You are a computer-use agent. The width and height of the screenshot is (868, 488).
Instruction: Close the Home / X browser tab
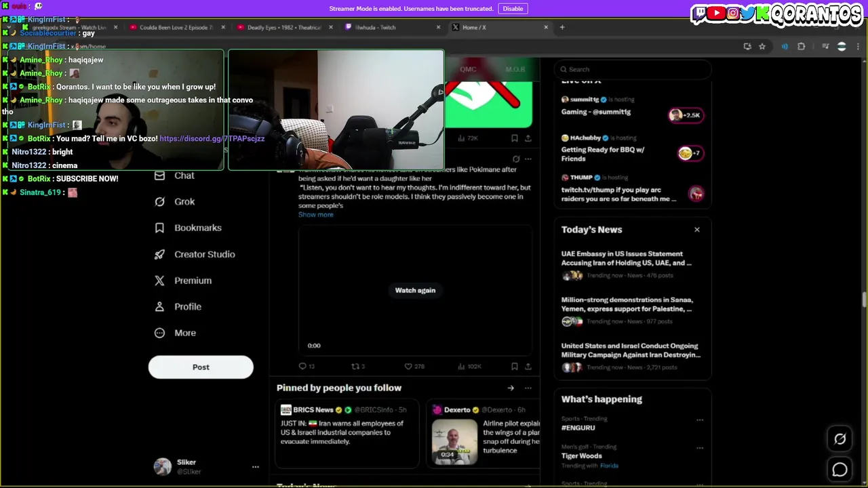point(546,28)
